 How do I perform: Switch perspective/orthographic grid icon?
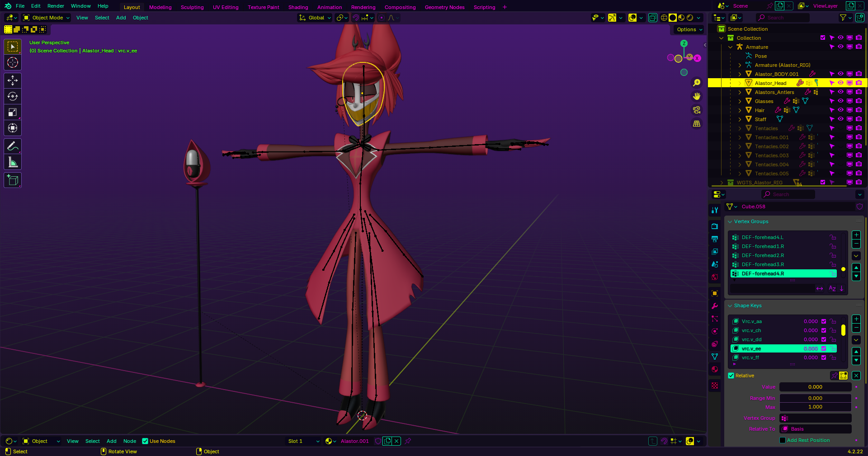697,123
